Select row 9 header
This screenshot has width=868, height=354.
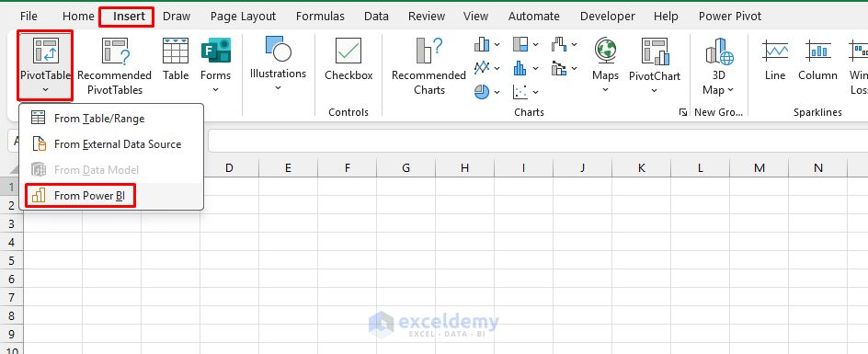pyautogui.click(x=12, y=334)
